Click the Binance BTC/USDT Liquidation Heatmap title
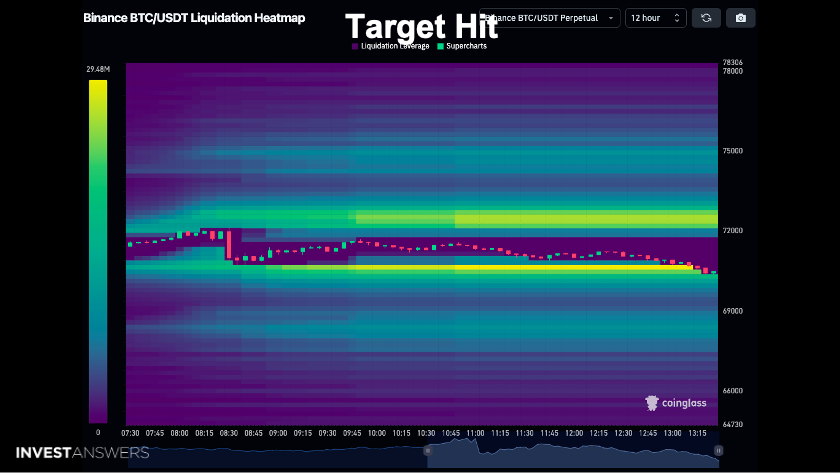840x473 pixels. 194,18
